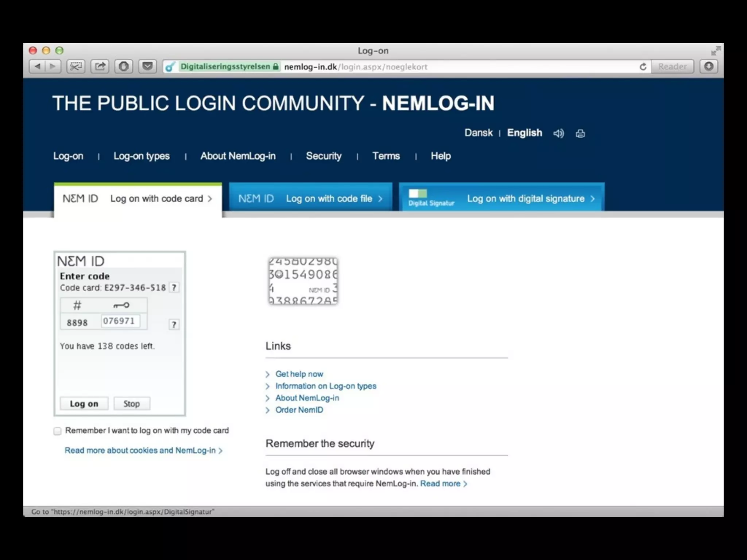Open Log on with code file tab
This screenshot has width=747, height=560.
[311, 198]
